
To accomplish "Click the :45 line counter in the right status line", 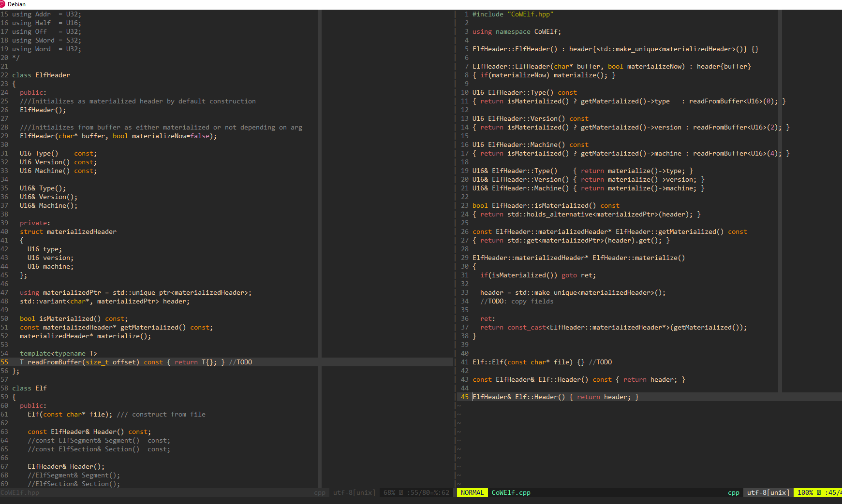I will pyautogui.click(x=831, y=492).
